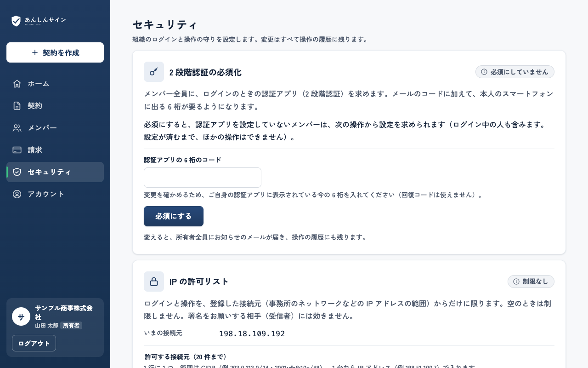Click the ログアウト button
The image size is (588, 368).
pyautogui.click(x=34, y=343)
